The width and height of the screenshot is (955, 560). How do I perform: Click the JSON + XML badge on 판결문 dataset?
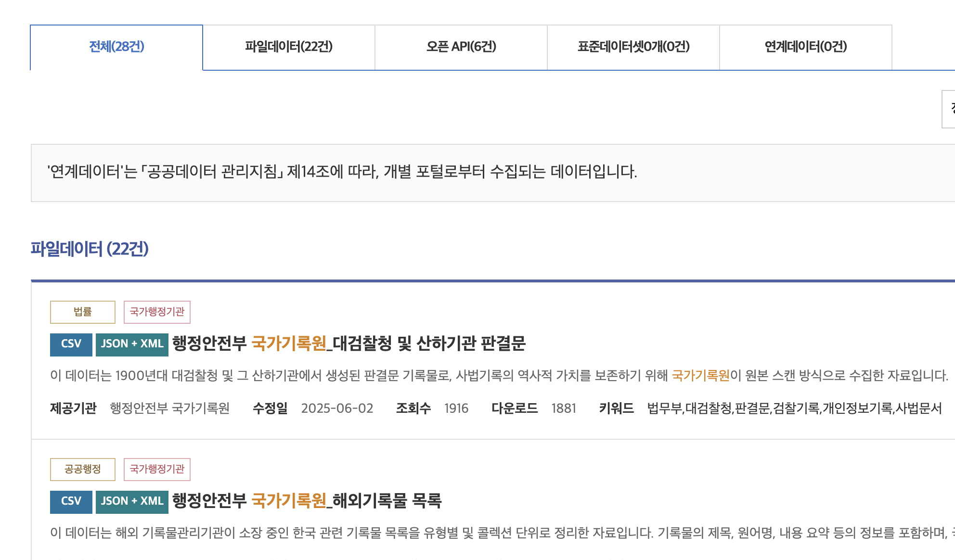[x=131, y=344]
